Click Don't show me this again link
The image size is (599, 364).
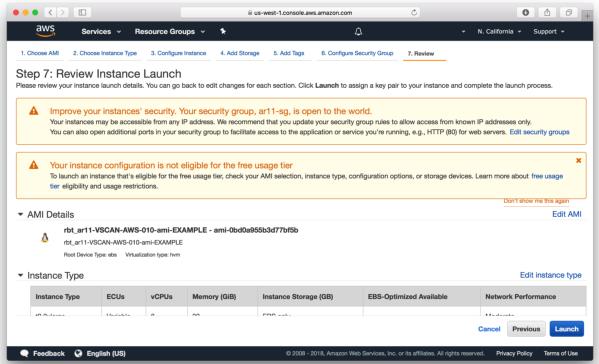pos(536,201)
